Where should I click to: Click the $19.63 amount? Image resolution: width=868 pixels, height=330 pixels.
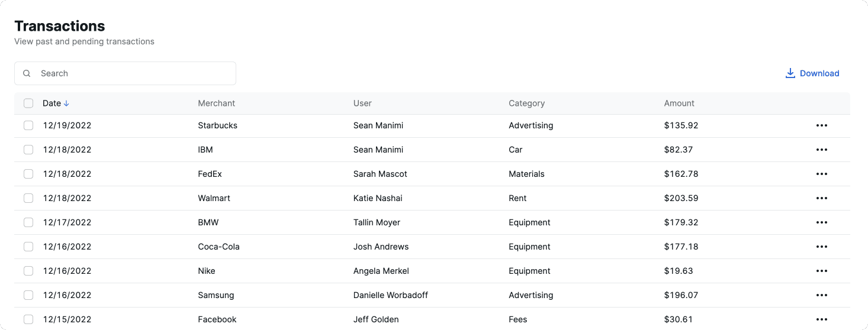pos(679,271)
